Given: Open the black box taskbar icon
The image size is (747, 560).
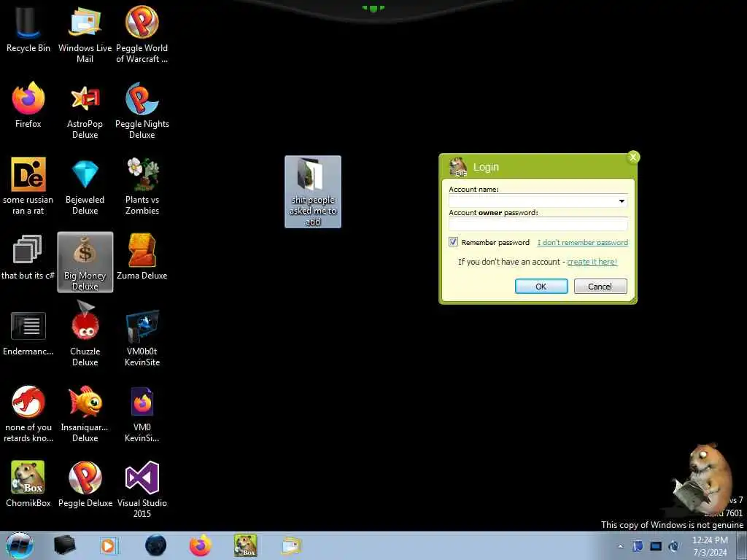Looking at the screenshot, I should (x=64, y=545).
